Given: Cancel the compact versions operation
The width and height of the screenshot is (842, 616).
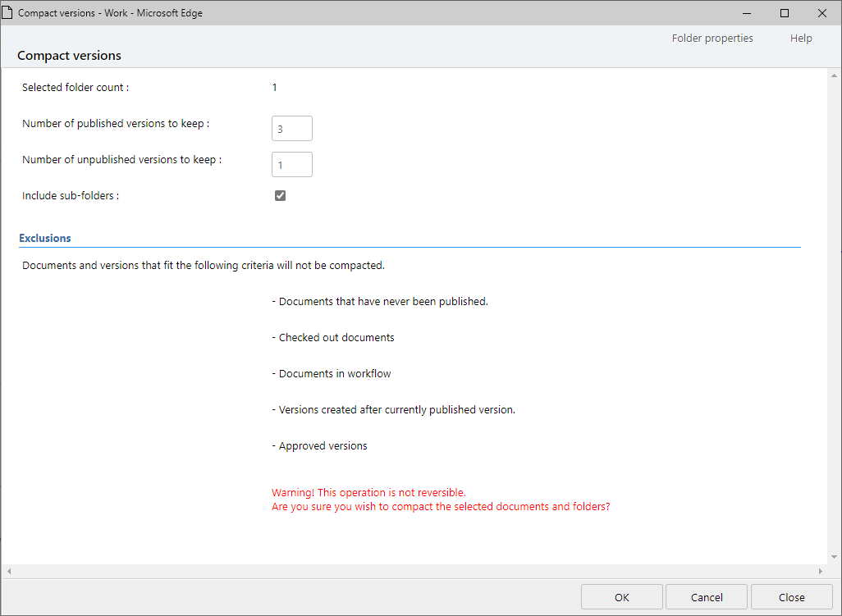Looking at the screenshot, I should [706, 596].
